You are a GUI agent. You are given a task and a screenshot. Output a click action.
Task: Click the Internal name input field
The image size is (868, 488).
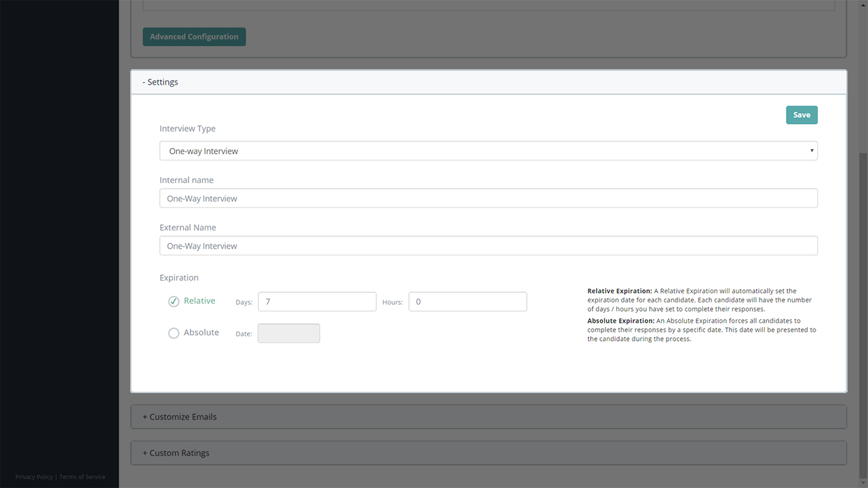click(x=488, y=198)
